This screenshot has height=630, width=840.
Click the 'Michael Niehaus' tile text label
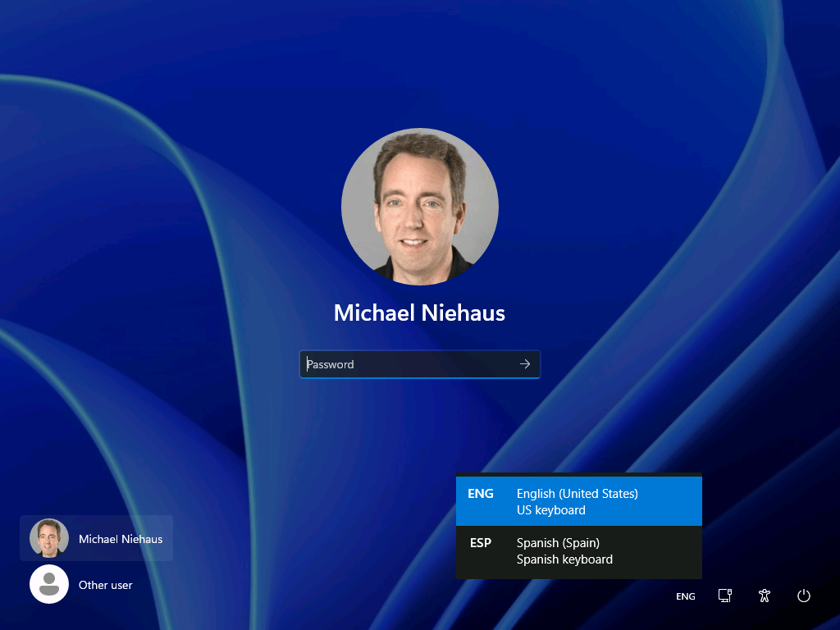121,539
